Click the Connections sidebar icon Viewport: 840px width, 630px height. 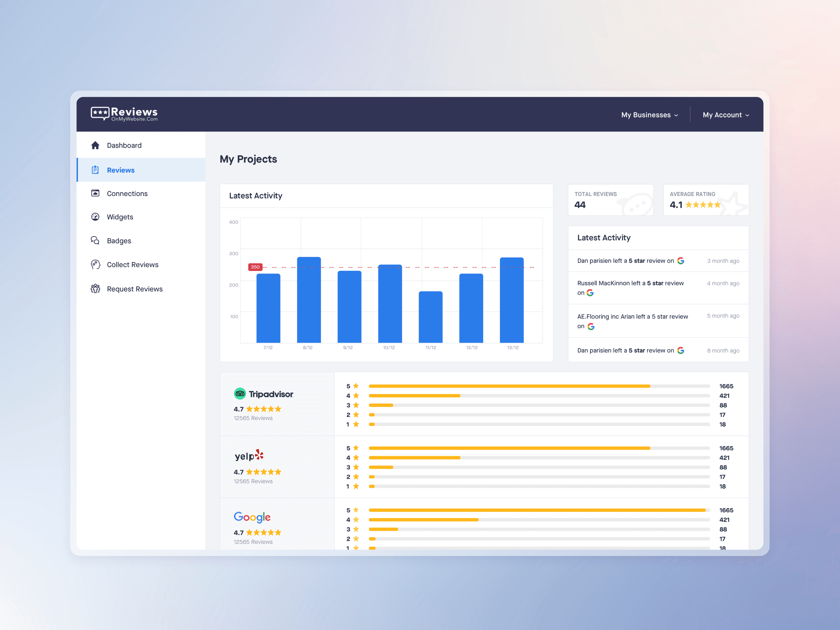[x=95, y=194]
